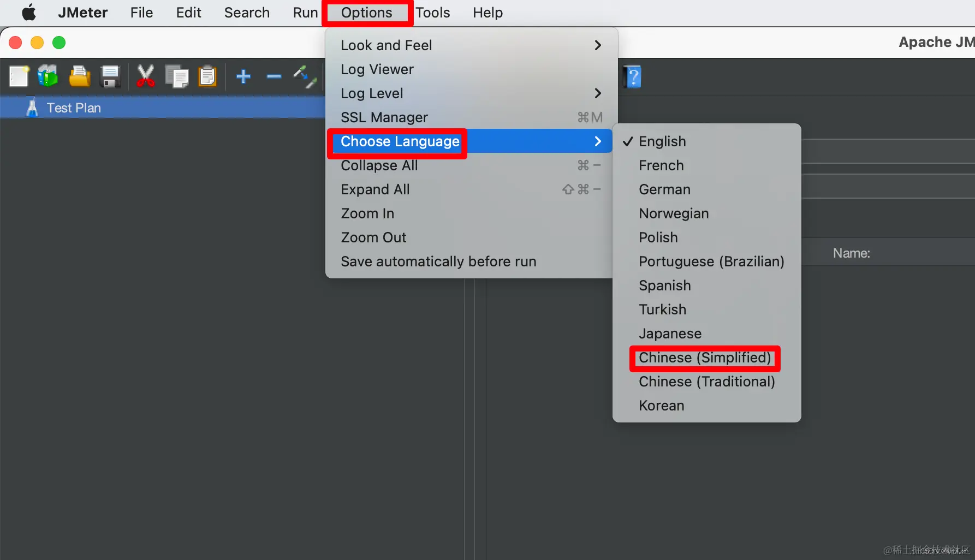Open SSL Manager from Options menu
Image resolution: width=975 pixels, height=560 pixels.
click(x=471, y=117)
